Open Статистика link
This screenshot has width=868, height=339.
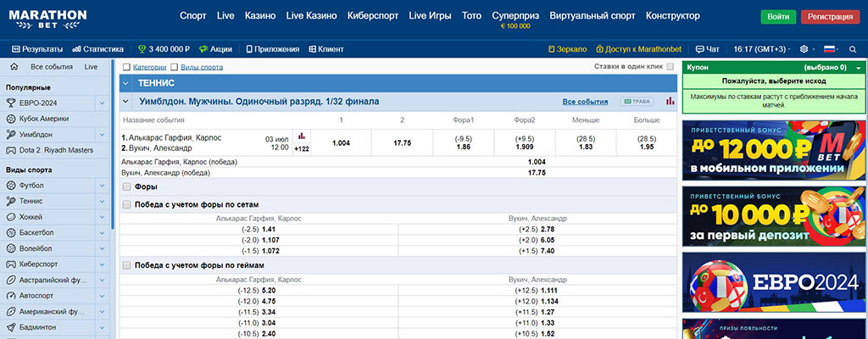tap(98, 49)
